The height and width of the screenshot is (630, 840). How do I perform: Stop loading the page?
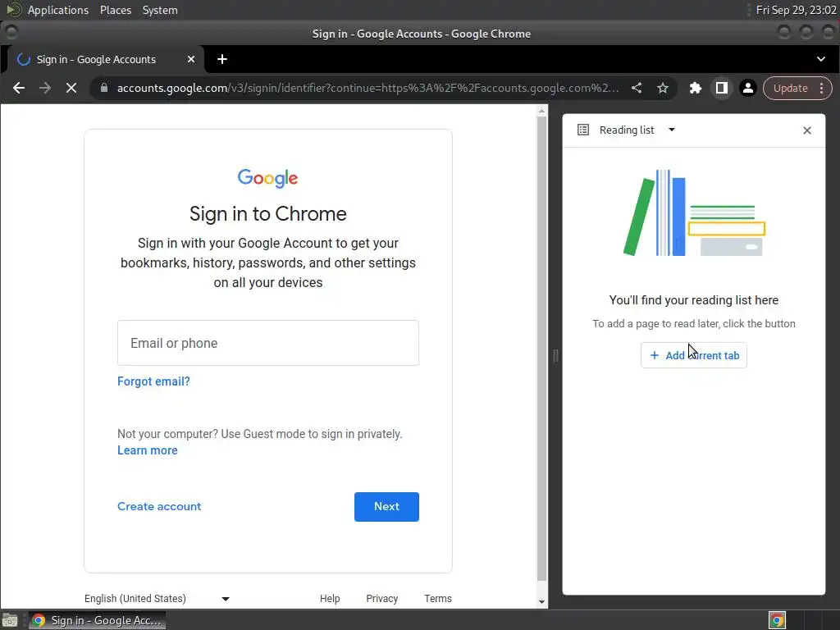[71, 88]
